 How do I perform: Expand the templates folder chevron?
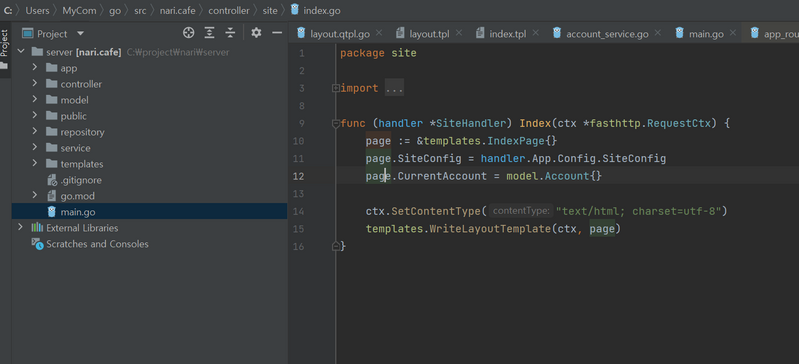tap(35, 163)
